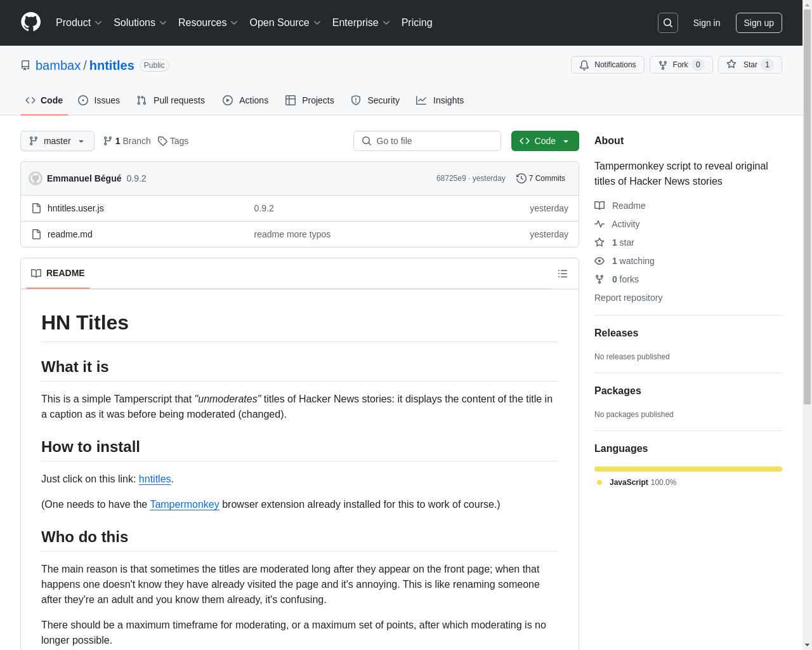812x650 pixels.
Task: Click the file icon for hntitles.user.js
Action: [x=37, y=208]
